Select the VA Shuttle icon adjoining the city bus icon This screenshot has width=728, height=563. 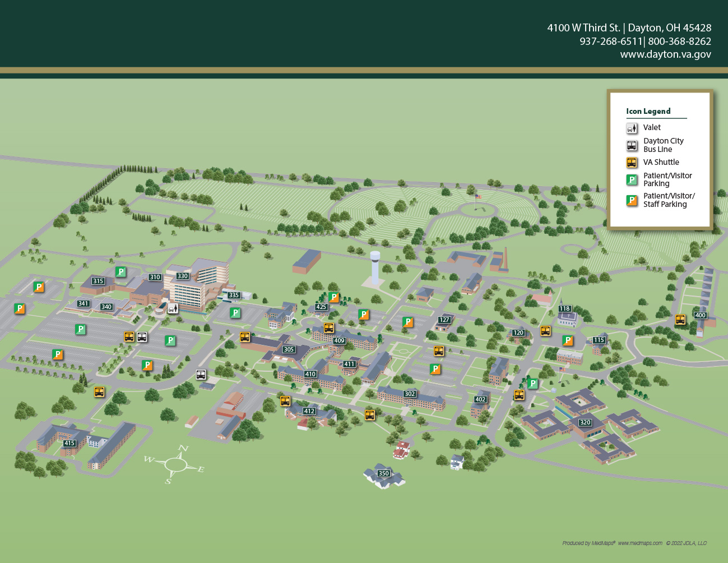coord(129,337)
